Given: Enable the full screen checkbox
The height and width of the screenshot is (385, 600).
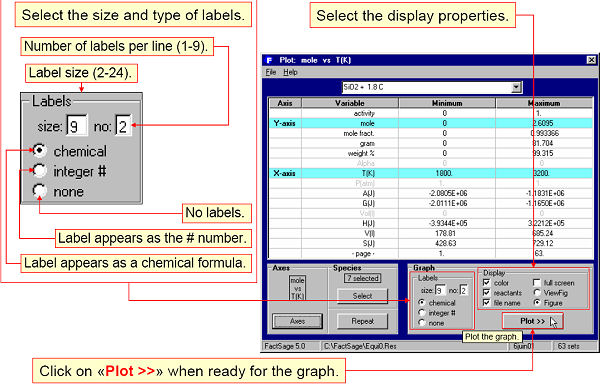Looking at the screenshot, I should tap(537, 283).
